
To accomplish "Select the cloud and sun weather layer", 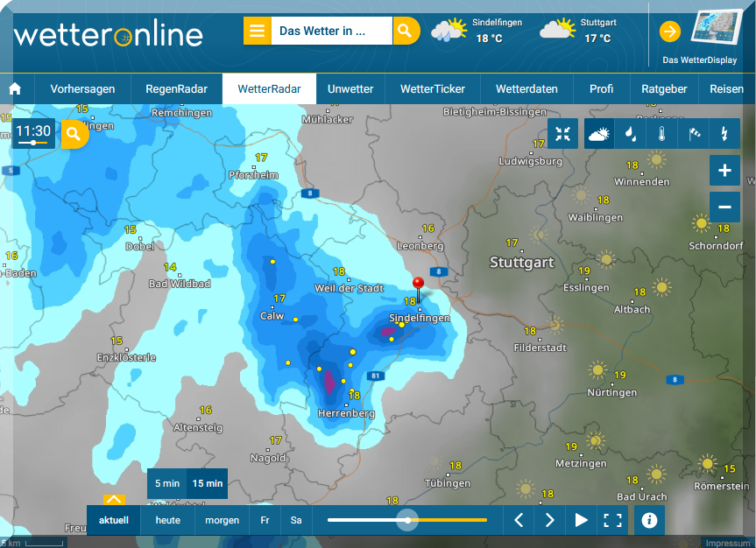I will click(x=599, y=134).
